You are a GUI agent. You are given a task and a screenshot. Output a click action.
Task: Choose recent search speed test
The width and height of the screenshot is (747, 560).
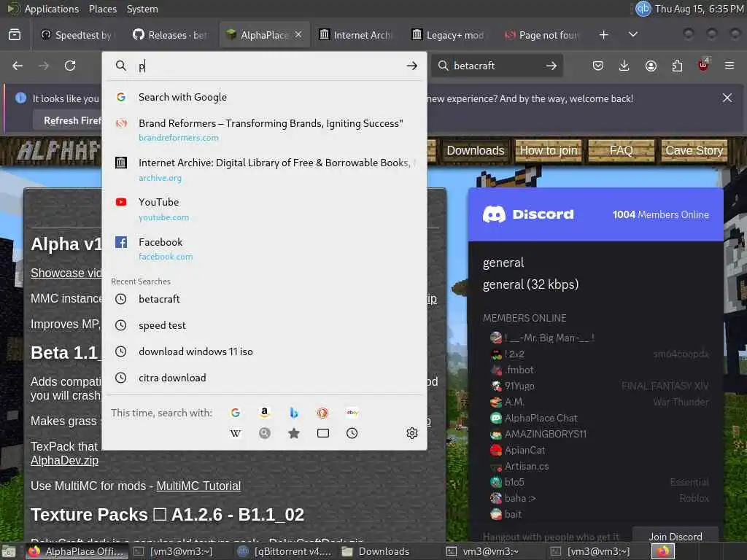[x=264, y=325]
